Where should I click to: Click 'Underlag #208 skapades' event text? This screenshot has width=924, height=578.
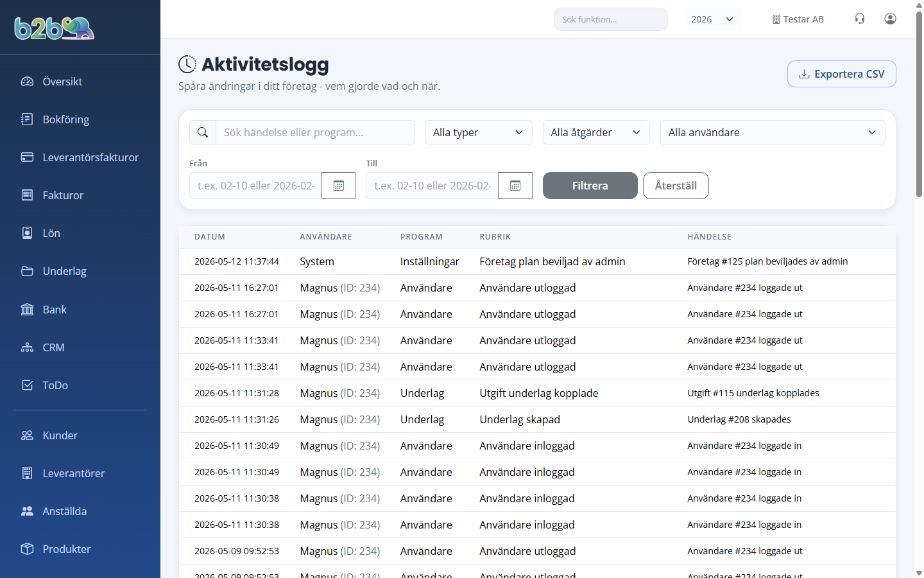tap(739, 419)
